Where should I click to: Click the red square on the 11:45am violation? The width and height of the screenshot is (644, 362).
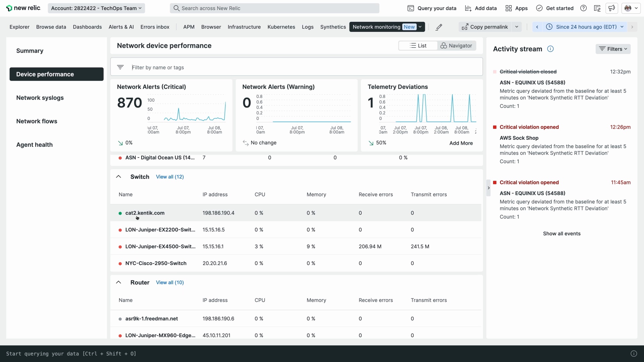[495, 182]
